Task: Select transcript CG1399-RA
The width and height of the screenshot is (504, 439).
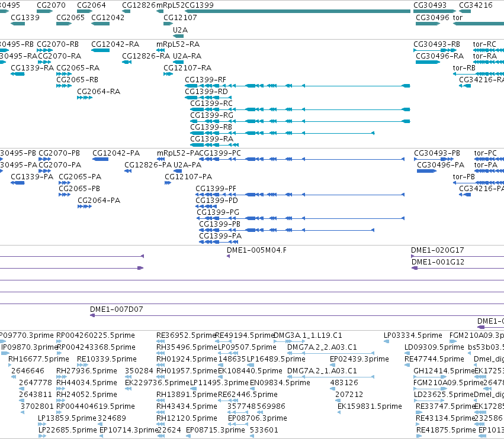Action: tap(212, 139)
